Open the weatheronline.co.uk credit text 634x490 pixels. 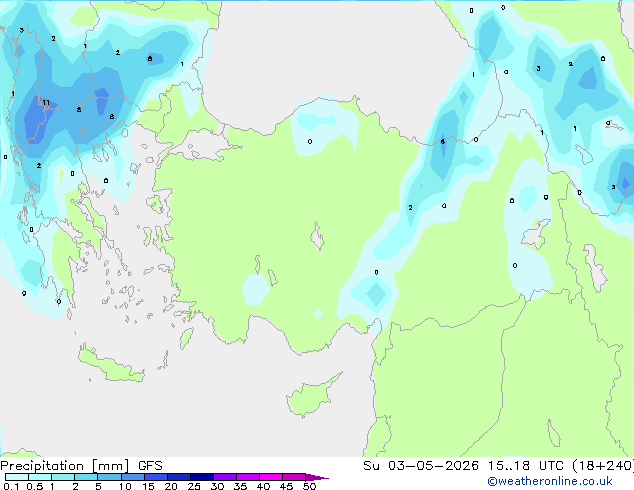[x=550, y=481]
